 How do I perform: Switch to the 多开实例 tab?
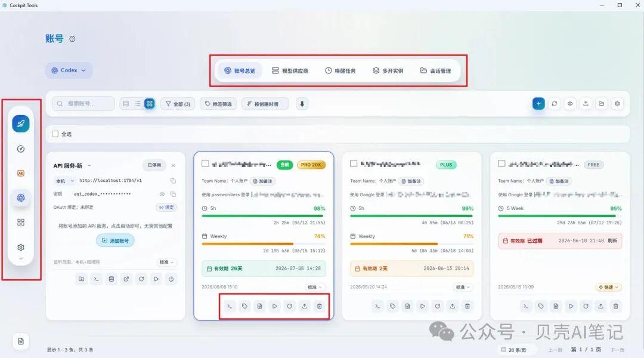point(388,70)
